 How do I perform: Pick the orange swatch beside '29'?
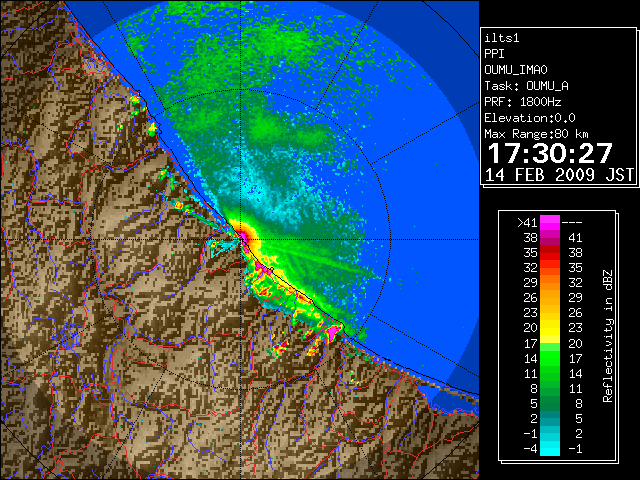click(x=550, y=283)
